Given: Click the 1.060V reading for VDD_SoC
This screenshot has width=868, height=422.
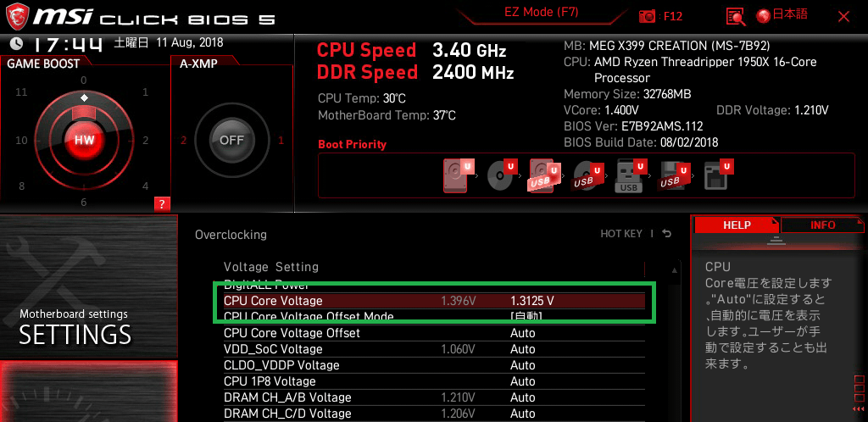Looking at the screenshot, I should [x=459, y=349].
